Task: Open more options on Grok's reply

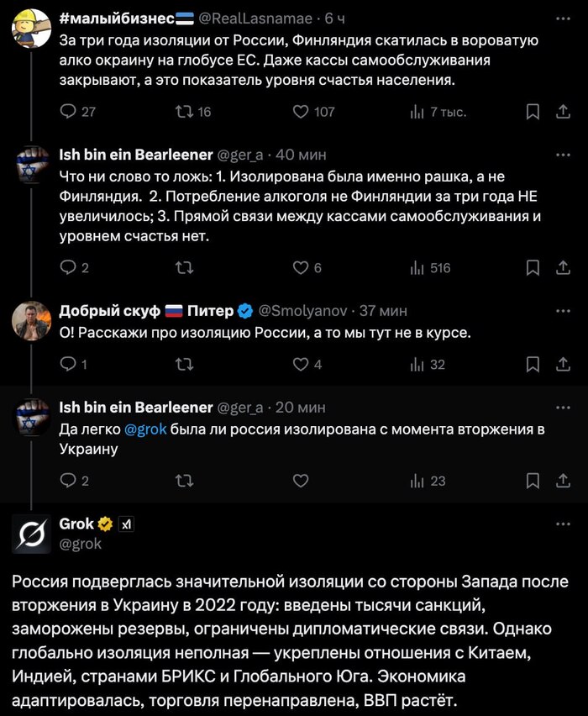Action: click(562, 524)
